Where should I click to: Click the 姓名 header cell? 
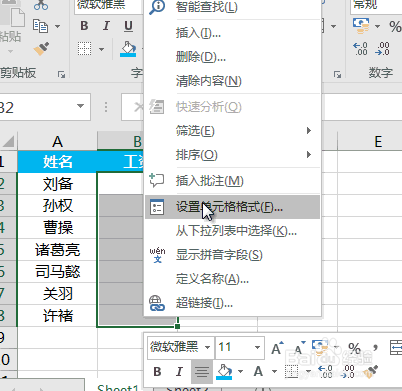pyautogui.click(x=57, y=162)
